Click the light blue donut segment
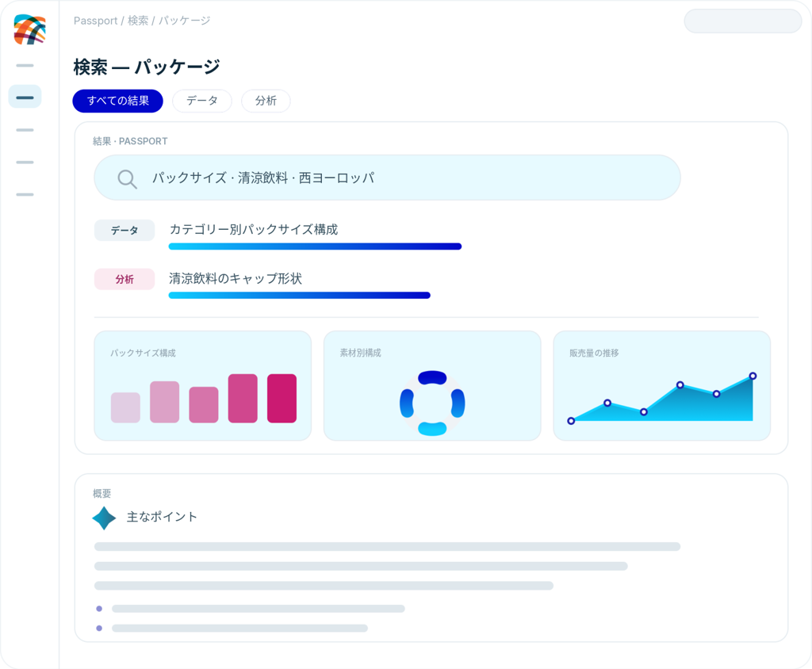The height and width of the screenshot is (669, 812). point(432,429)
